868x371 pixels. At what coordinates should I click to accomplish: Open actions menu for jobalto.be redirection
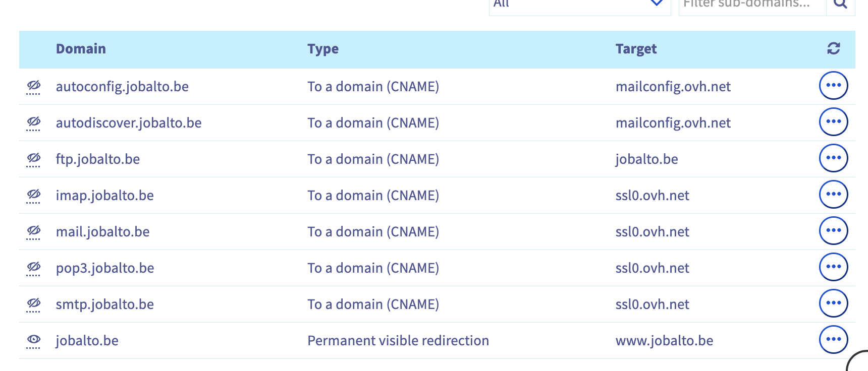tap(833, 340)
